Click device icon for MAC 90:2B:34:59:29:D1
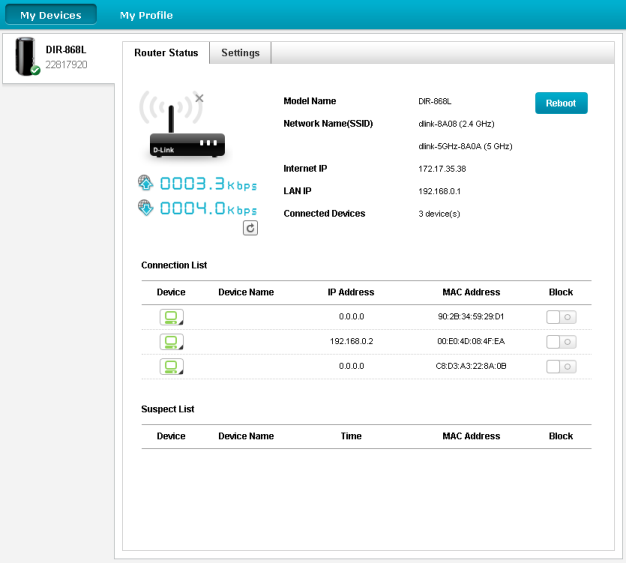The image size is (626, 563). 172,317
